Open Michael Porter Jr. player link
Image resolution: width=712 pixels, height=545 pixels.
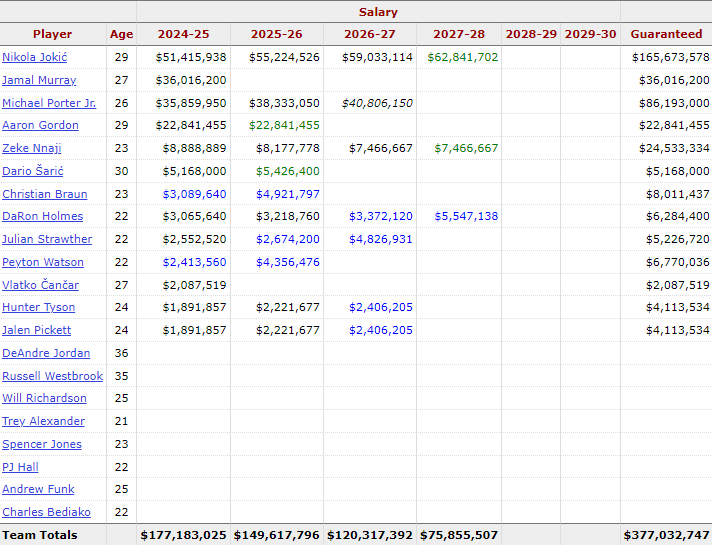coord(49,103)
